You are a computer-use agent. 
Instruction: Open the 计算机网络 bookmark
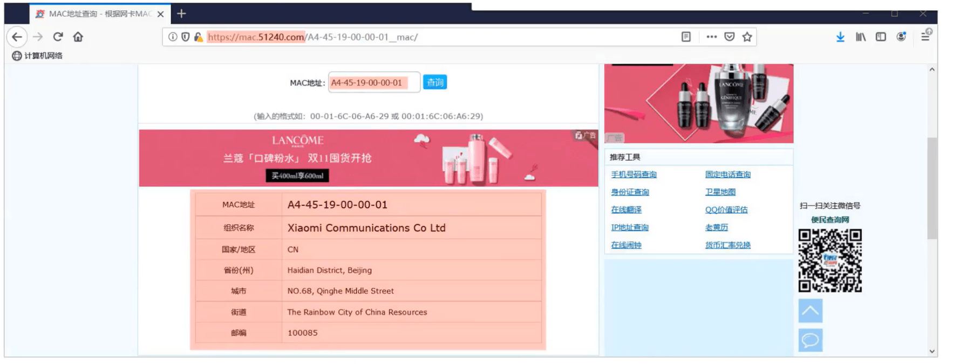click(37, 56)
